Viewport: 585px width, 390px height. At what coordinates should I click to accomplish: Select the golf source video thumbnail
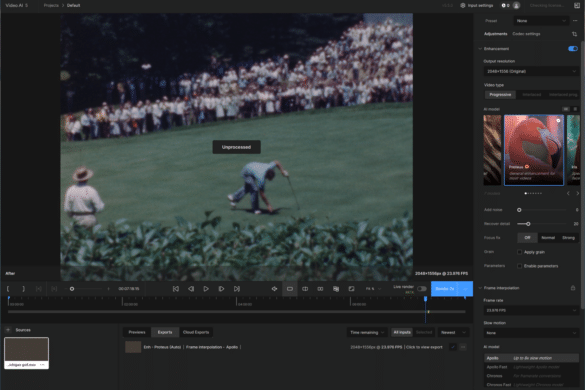(x=26, y=353)
